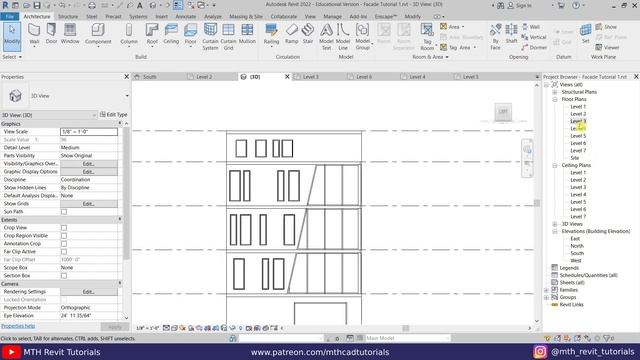Click Edit for Show Grids
The width and height of the screenshot is (640, 360).
pyautogui.click(x=89, y=204)
